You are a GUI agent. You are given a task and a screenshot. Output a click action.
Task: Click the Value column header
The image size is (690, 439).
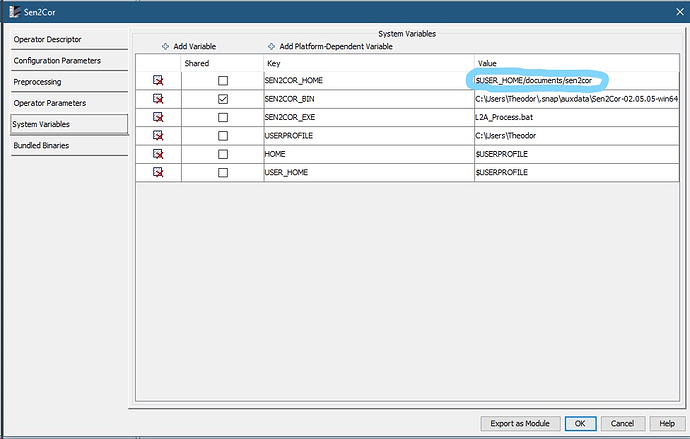(x=576, y=63)
